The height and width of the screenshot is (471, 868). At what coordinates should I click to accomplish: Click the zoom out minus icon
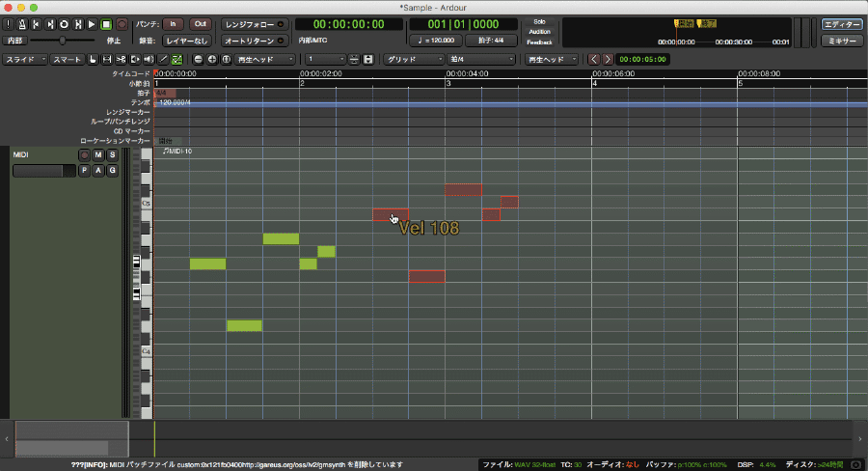coord(199,60)
